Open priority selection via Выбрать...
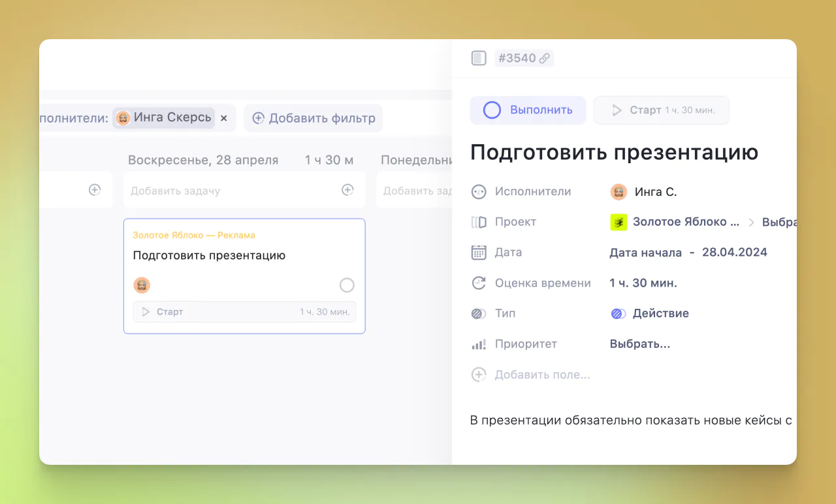The height and width of the screenshot is (504, 836). [639, 343]
